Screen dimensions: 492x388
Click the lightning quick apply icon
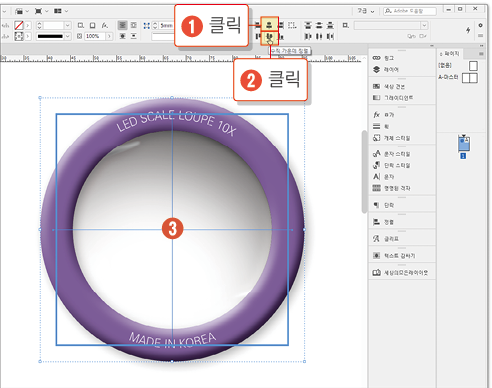(x=468, y=30)
